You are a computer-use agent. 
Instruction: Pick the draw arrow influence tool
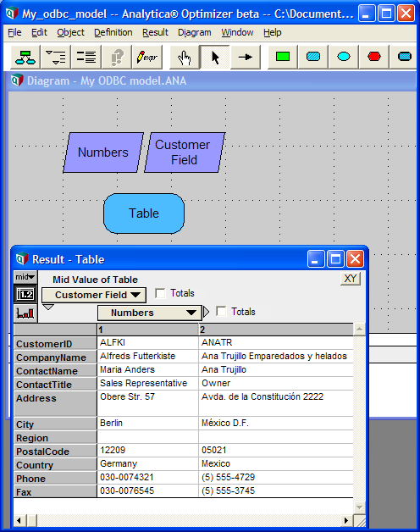click(246, 57)
